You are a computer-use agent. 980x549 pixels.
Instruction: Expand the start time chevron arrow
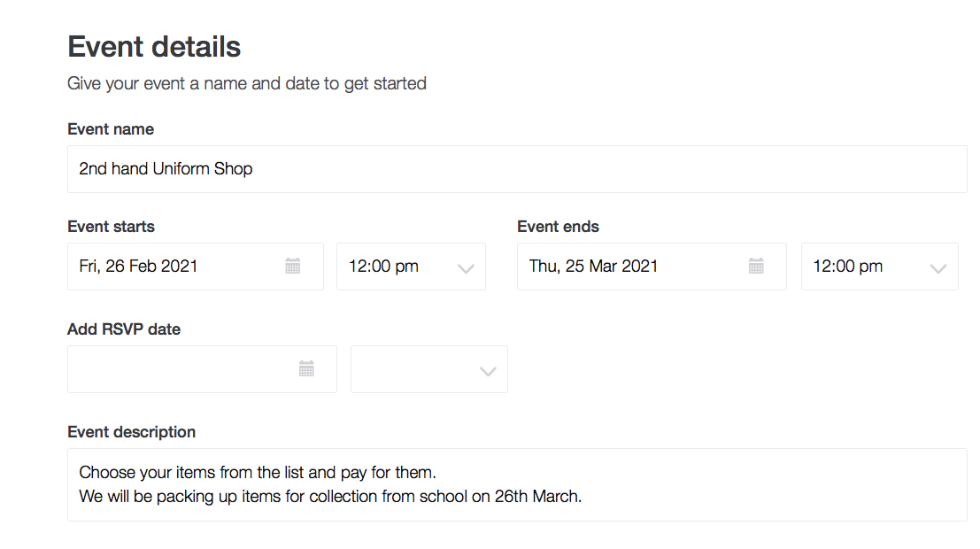(x=466, y=269)
